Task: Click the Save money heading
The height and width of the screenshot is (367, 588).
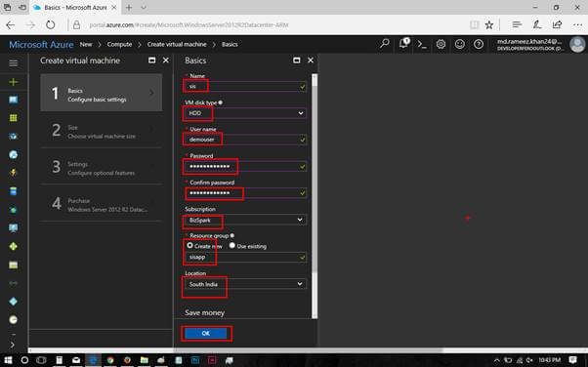Action: point(204,312)
